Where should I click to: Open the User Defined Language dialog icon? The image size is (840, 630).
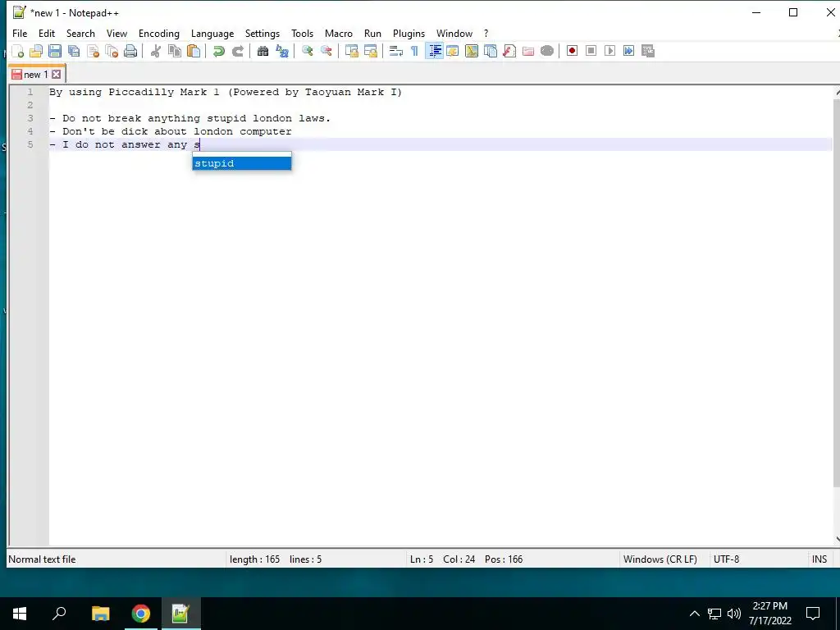tap(453, 51)
